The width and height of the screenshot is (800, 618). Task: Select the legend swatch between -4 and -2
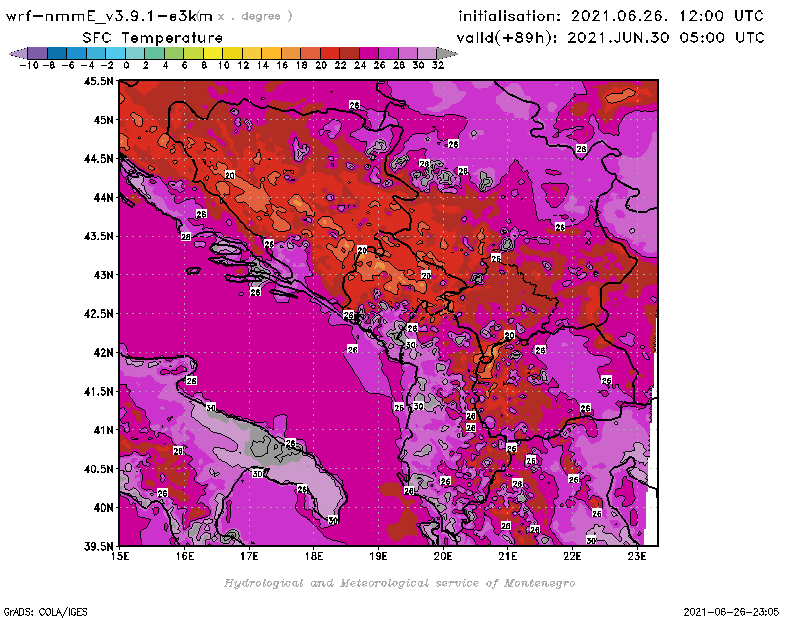pos(96,53)
